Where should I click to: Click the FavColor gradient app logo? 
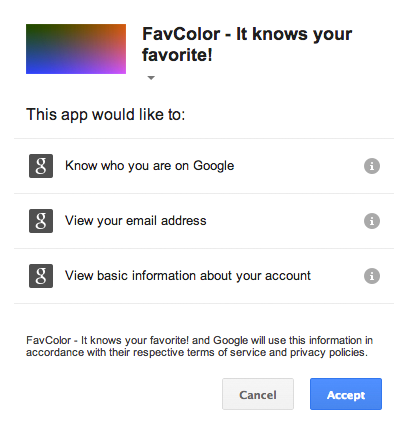76,49
